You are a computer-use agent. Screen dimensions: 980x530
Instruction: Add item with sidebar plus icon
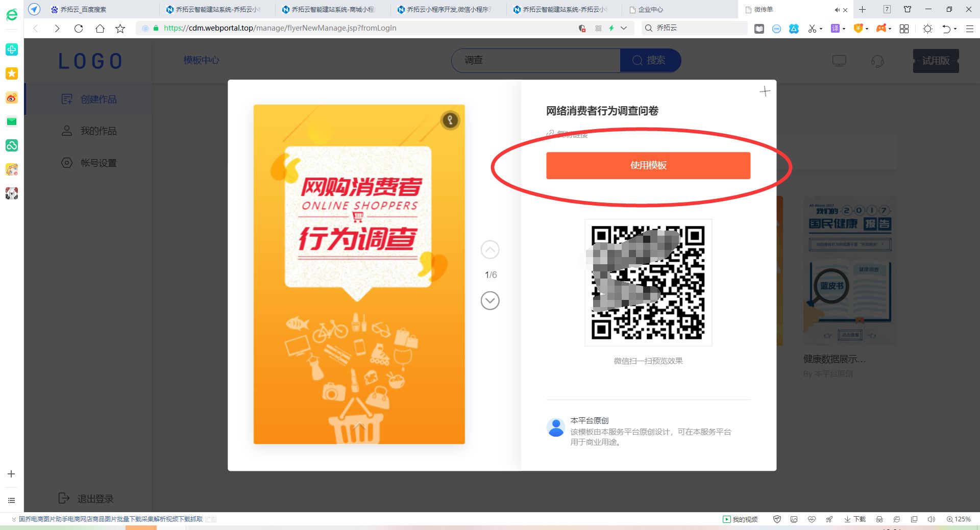coord(11,474)
